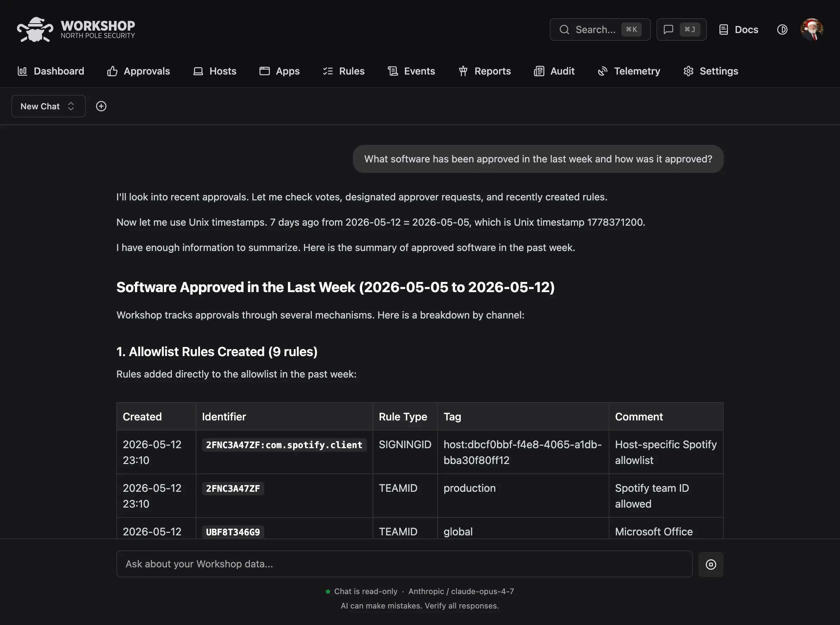The image size is (840, 625).
Task: Click the 2FNC3A47ZF:com.spotify.client identifier
Action: point(284,445)
